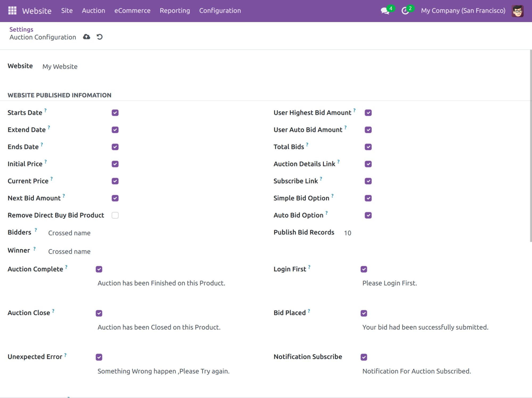This screenshot has width=532, height=398.
Task: Show help tooltip for Total Bids
Action: tap(307, 144)
